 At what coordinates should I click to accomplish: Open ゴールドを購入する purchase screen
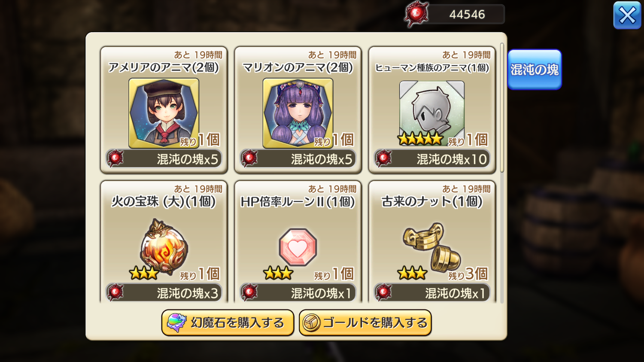[365, 323]
